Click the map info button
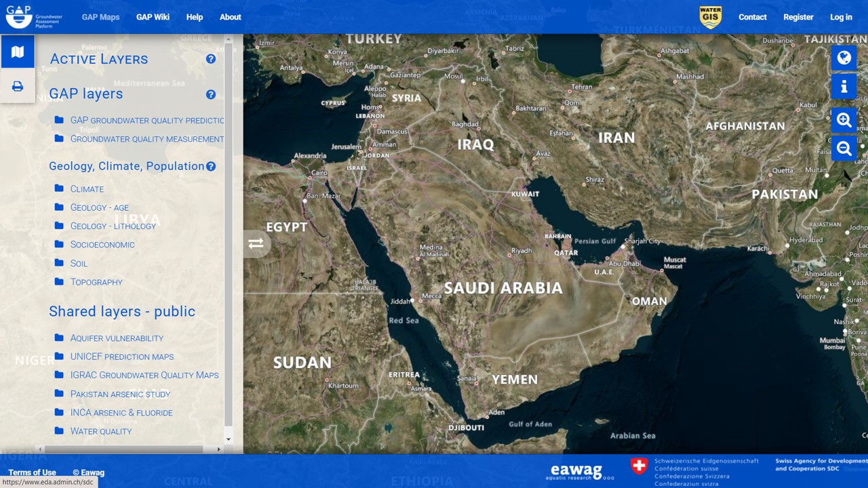 pyautogui.click(x=844, y=87)
